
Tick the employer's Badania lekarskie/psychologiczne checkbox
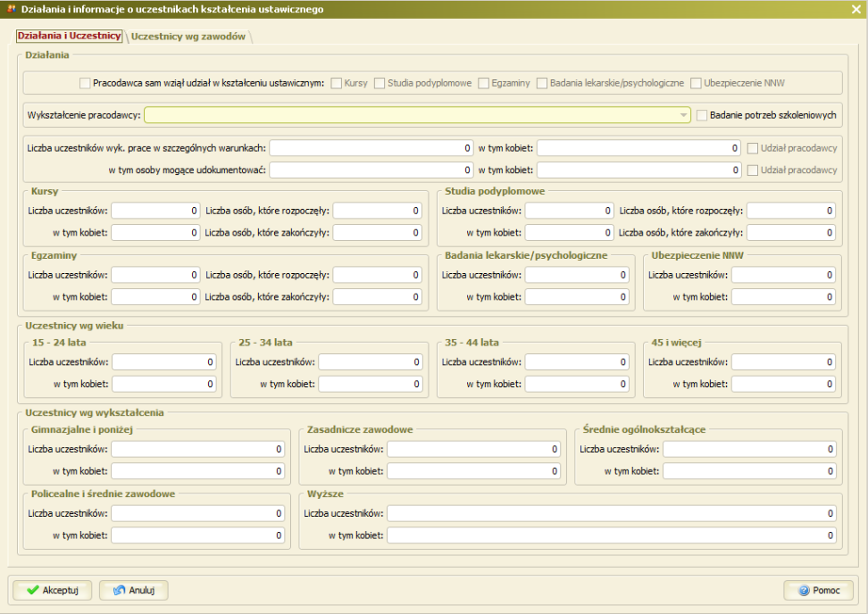pyautogui.click(x=542, y=83)
